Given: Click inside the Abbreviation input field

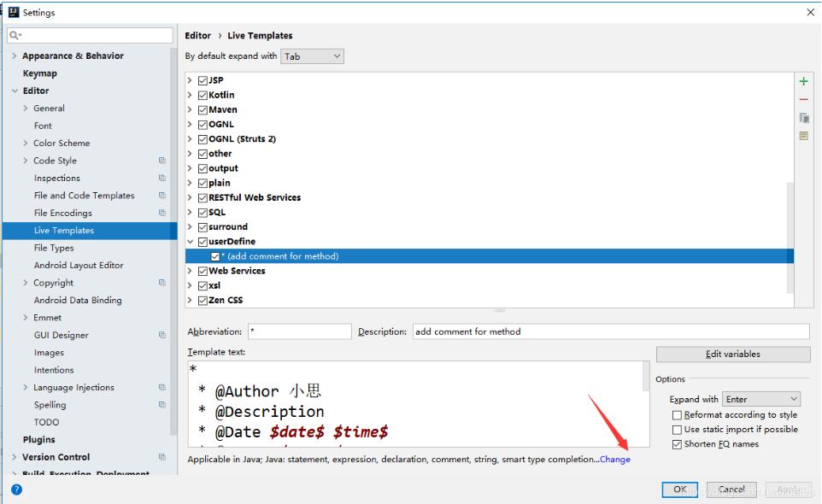Looking at the screenshot, I should point(299,330).
